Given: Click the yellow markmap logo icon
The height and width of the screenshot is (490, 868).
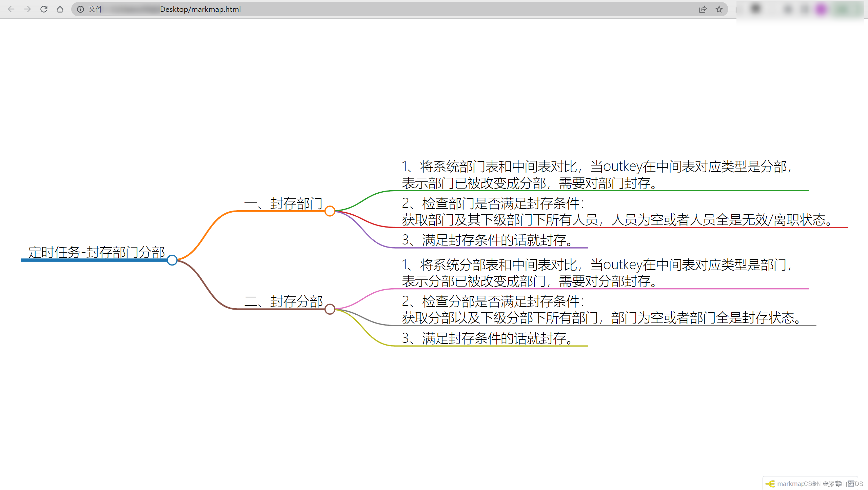Looking at the screenshot, I should pyautogui.click(x=770, y=484).
